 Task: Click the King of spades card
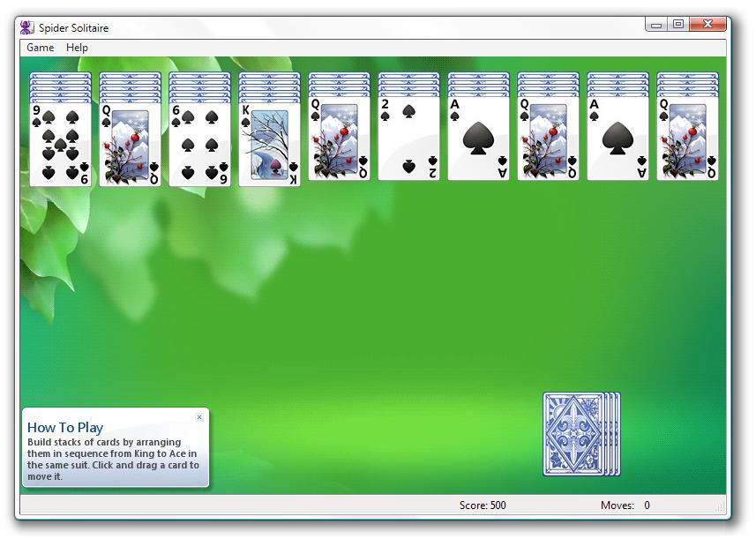tap(269, 144)
